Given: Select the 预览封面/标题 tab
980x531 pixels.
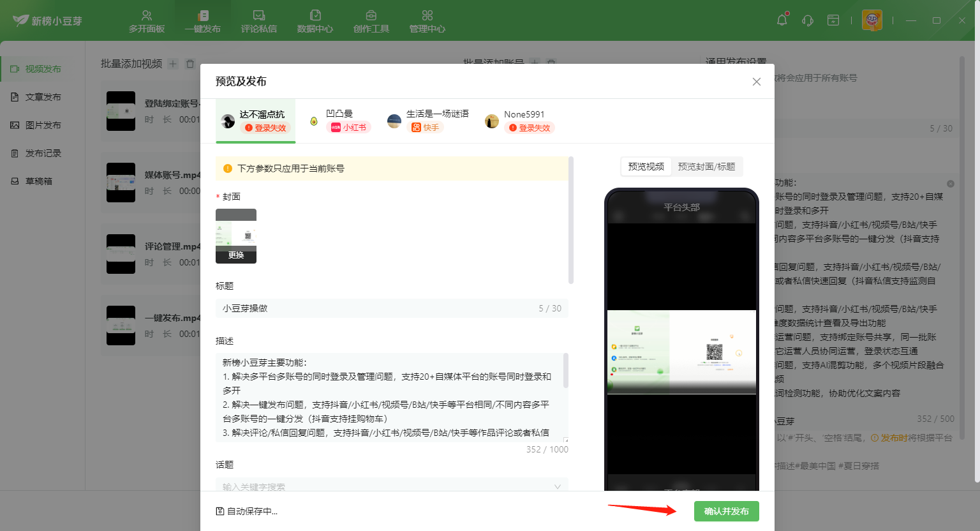Looking at the screenshot, I should [x=706, y=167].
